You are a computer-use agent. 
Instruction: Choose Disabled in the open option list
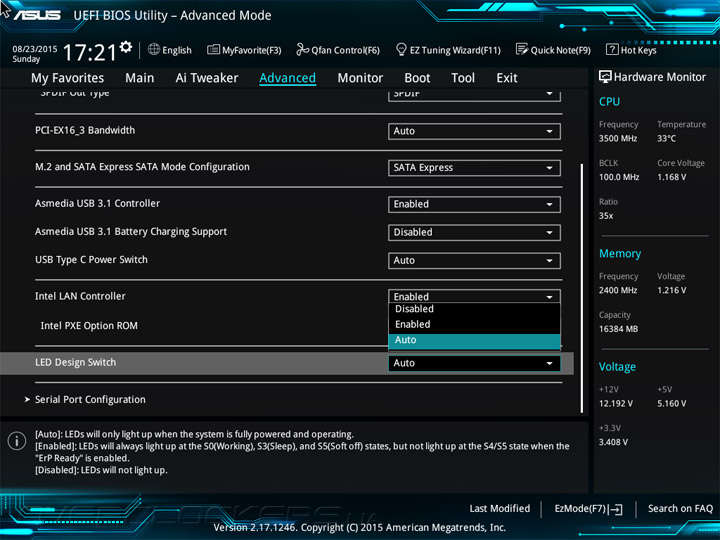474,309
